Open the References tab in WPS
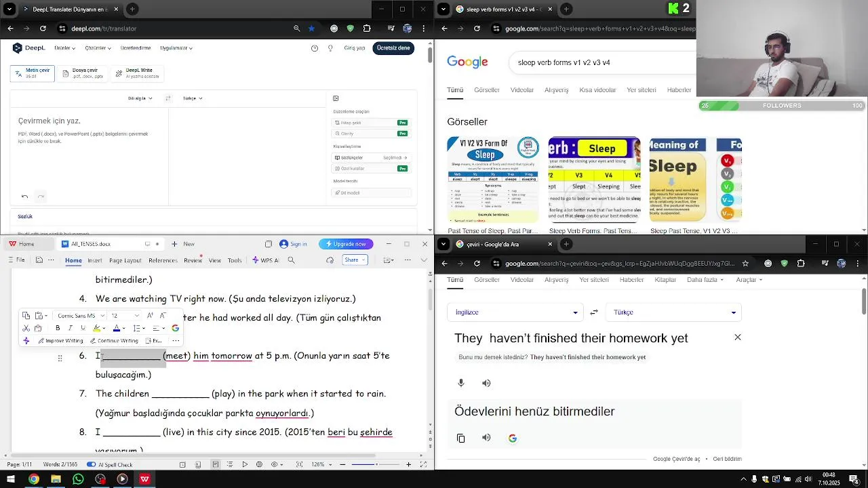This screenshot has width=868, height=488. (x=163, y=260)
